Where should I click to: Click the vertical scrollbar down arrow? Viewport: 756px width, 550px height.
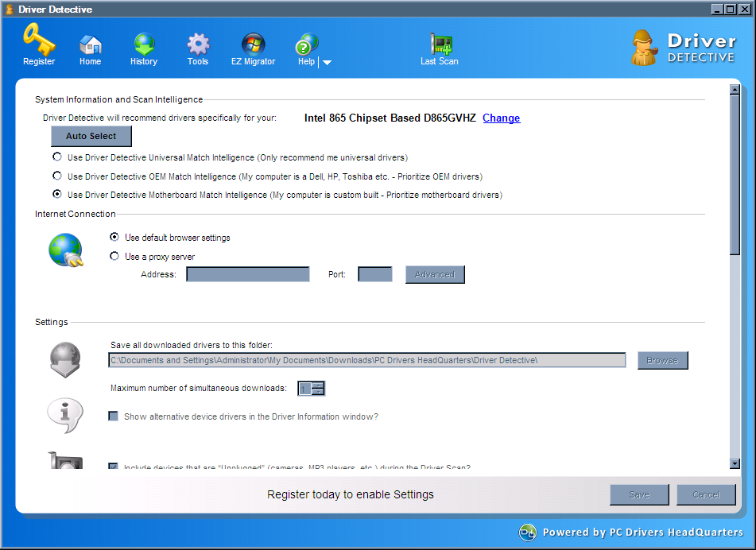(735, 463)
